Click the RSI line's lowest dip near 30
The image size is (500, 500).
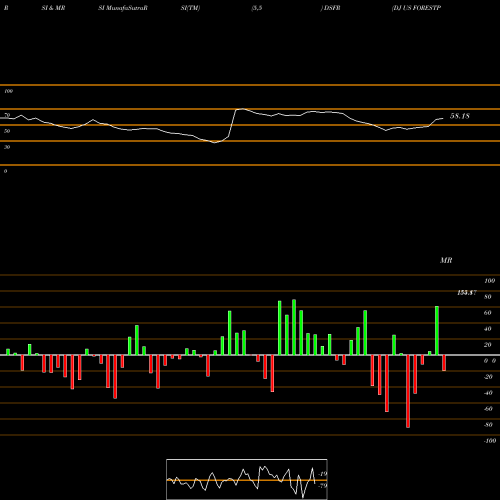tap(214, 142)
